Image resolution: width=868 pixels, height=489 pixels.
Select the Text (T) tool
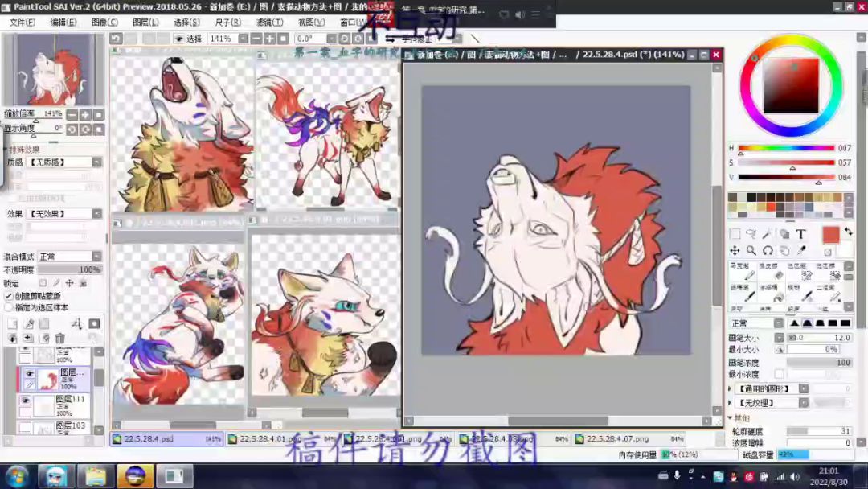[800, 234]
